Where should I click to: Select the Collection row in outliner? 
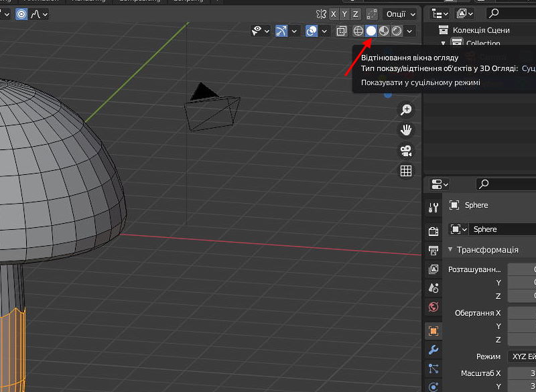click(483, 43)
